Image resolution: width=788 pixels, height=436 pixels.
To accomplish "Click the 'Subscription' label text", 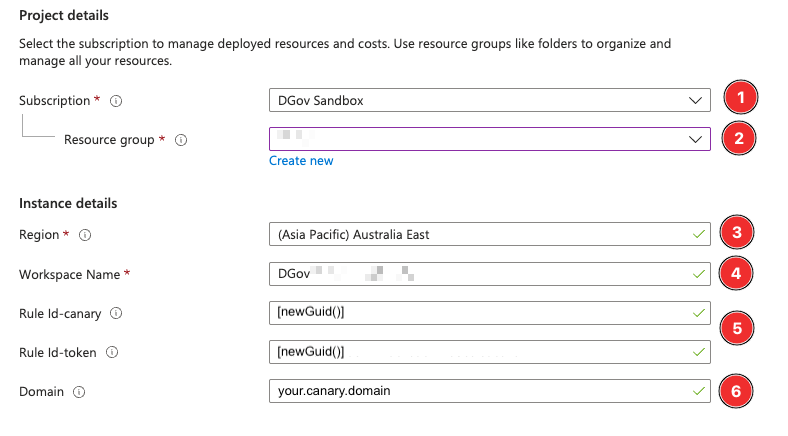I will 54,101.
